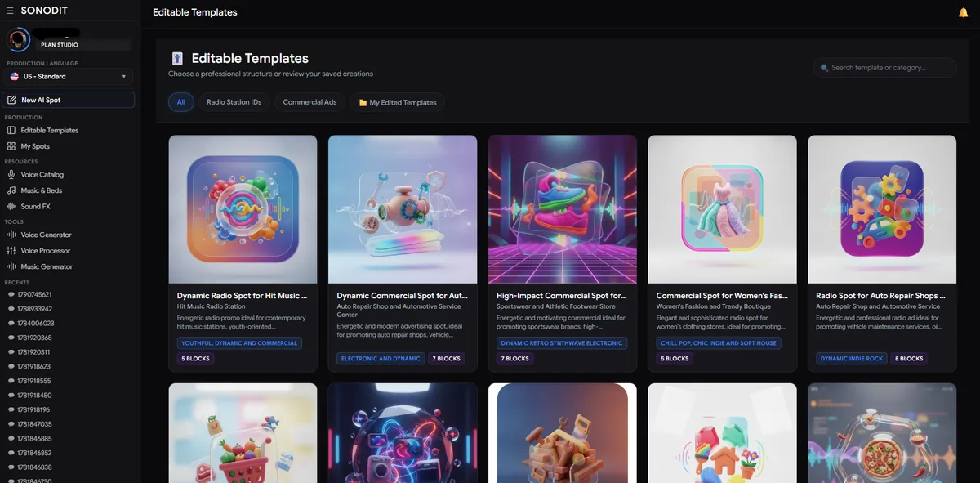Create a New AI Spot

point(69,100)
